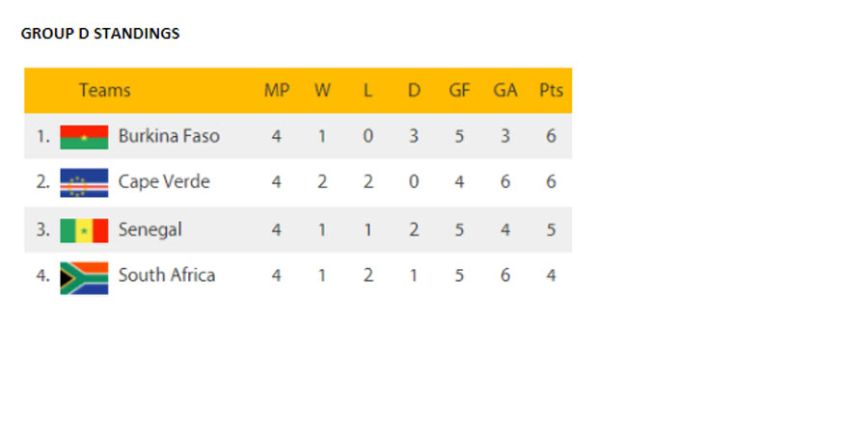Click Senegal's rank number 3

pos(42,230)
